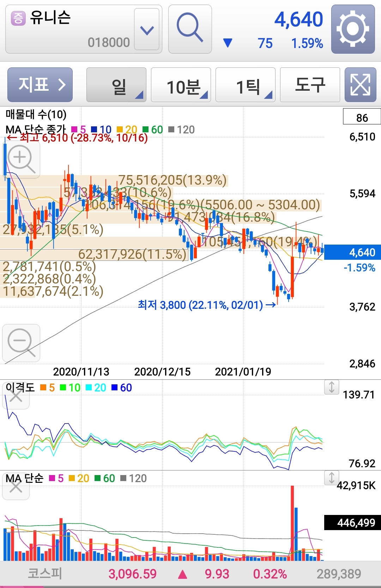Close the 이격도 indicator panel
Viewport: 381px width, 588px height.
[16, 396]
